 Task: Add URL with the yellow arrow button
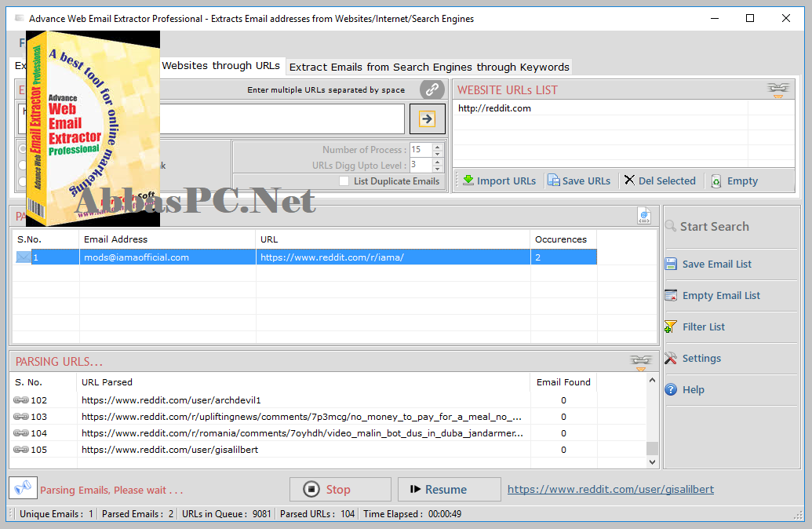pyautogui.click(x=427, y=119)
